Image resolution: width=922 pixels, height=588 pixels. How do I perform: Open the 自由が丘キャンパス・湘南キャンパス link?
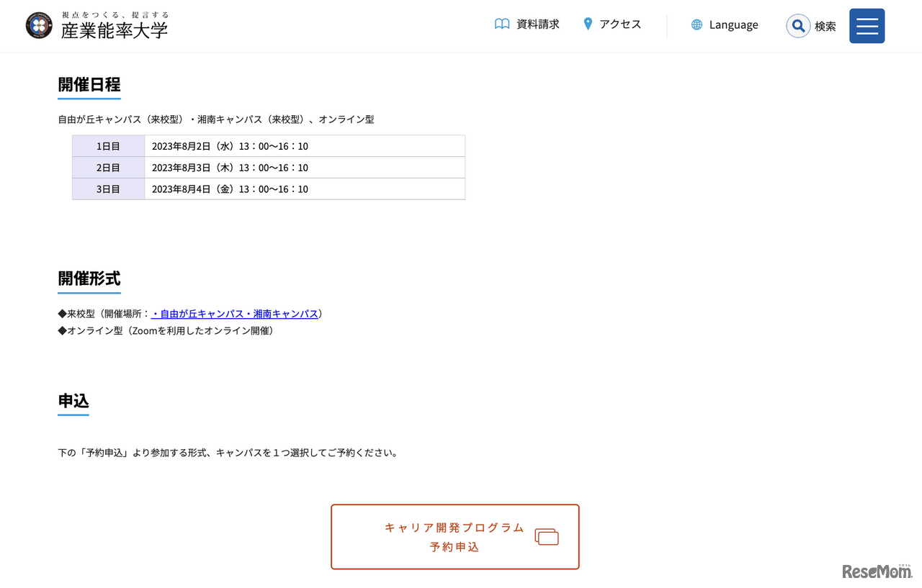[x=234, y=314]
